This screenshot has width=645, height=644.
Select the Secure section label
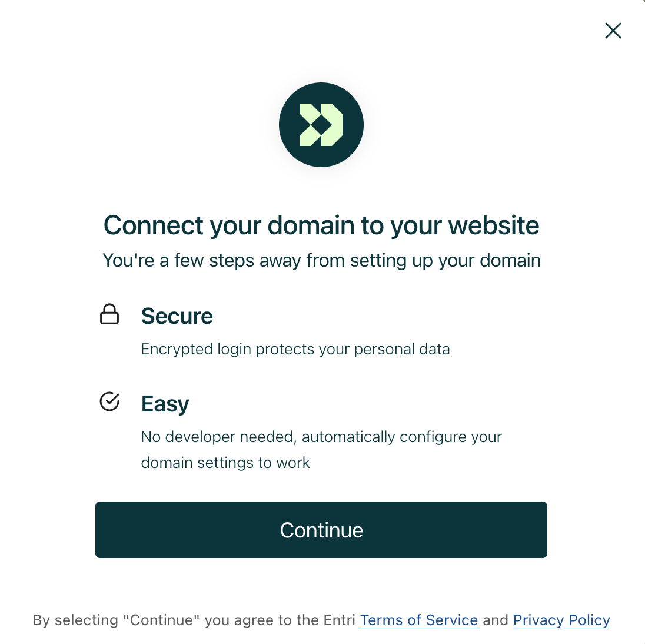click(177, 316)
